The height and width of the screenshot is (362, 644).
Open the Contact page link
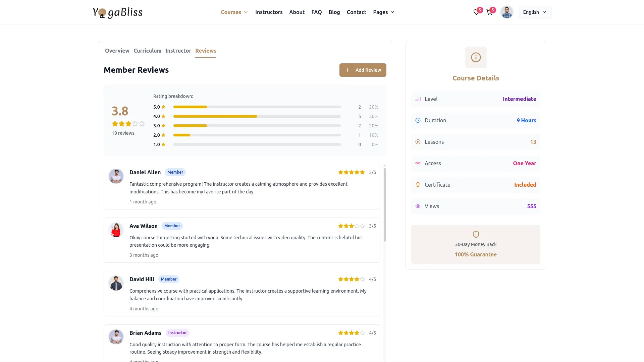[x=356, y=12]
